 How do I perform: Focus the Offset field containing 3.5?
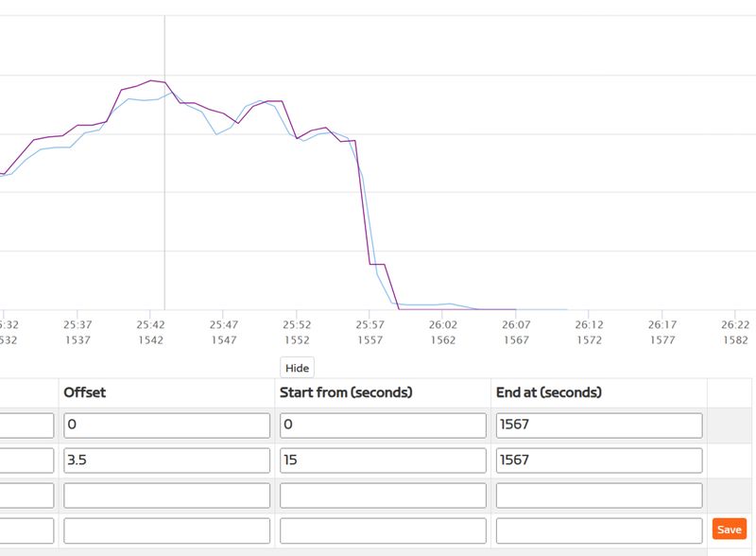[x=166, y=460]
